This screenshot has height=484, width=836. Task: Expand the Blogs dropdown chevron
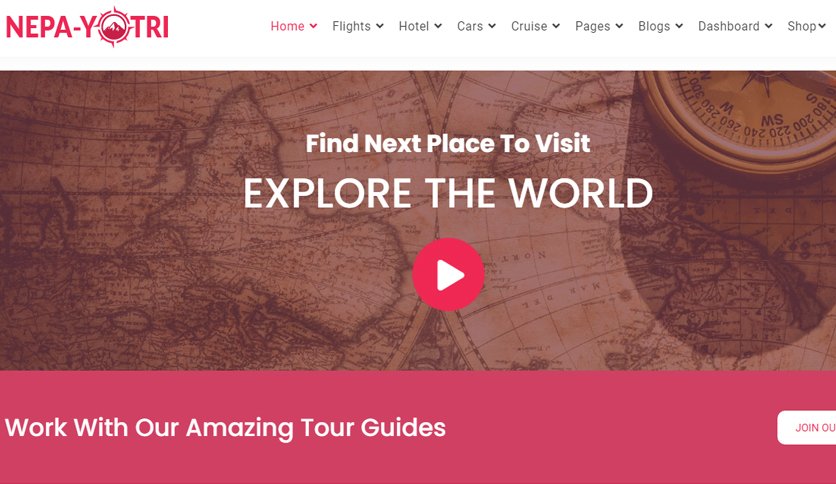pyautogui.click(x=679, y=26)
